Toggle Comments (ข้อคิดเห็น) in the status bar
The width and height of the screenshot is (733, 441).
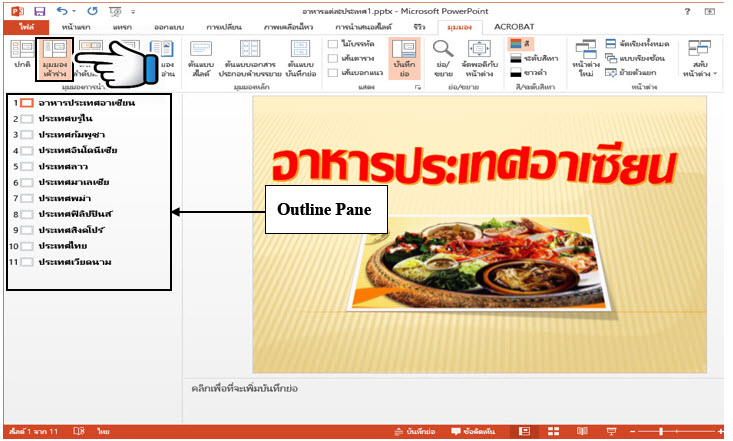point(473,431)
